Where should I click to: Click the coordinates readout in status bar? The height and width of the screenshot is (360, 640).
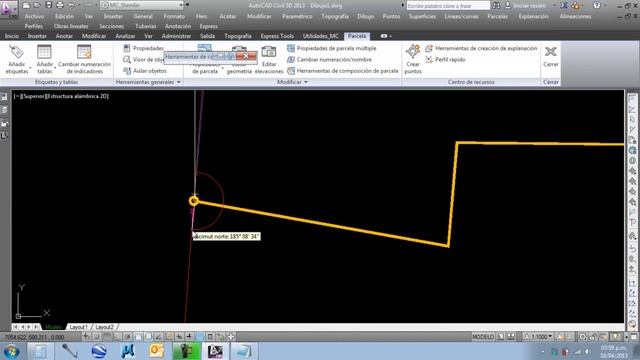point(34,337)
